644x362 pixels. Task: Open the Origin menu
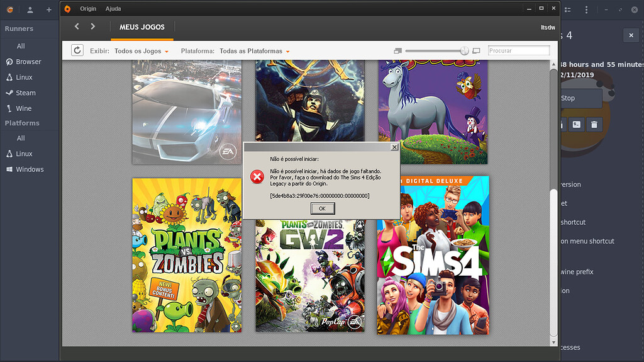[88, 9]
